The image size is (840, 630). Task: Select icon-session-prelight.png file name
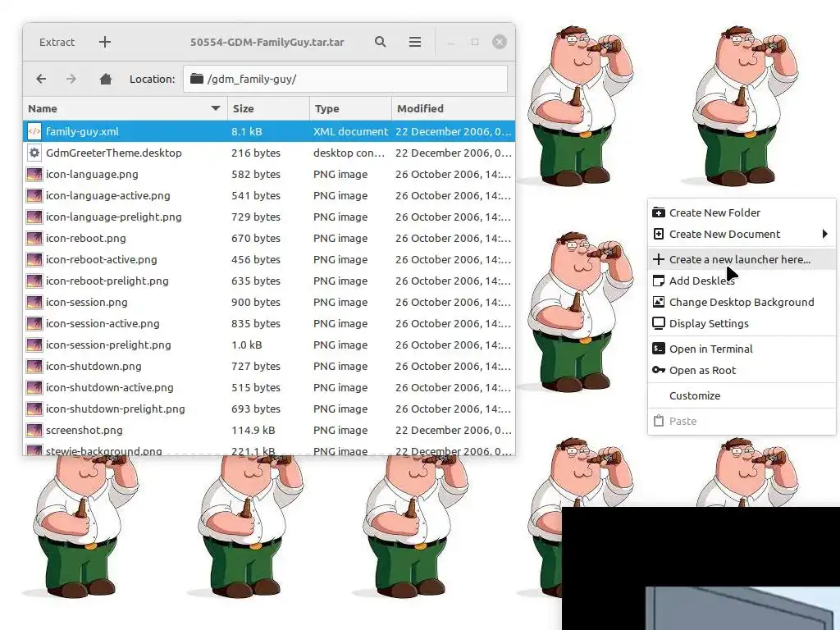pos(108,345)
